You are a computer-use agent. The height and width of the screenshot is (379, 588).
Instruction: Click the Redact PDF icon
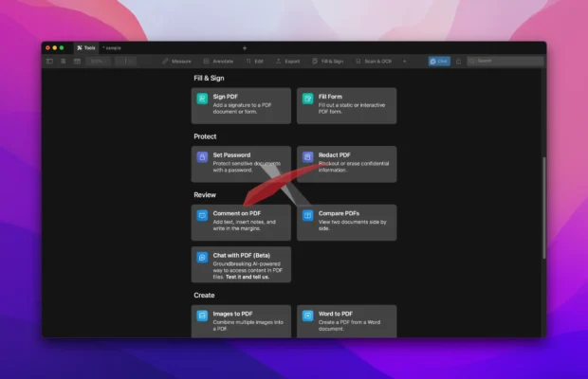308,157
